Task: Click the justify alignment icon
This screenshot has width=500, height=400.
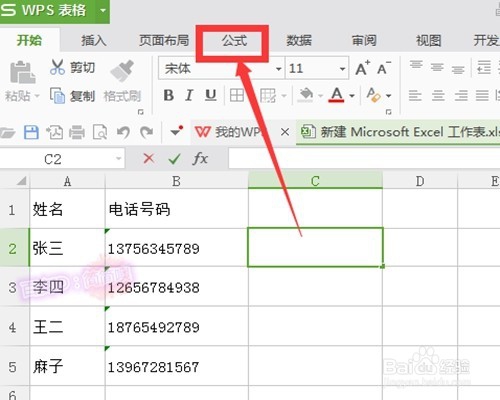Action: (482, 96)
